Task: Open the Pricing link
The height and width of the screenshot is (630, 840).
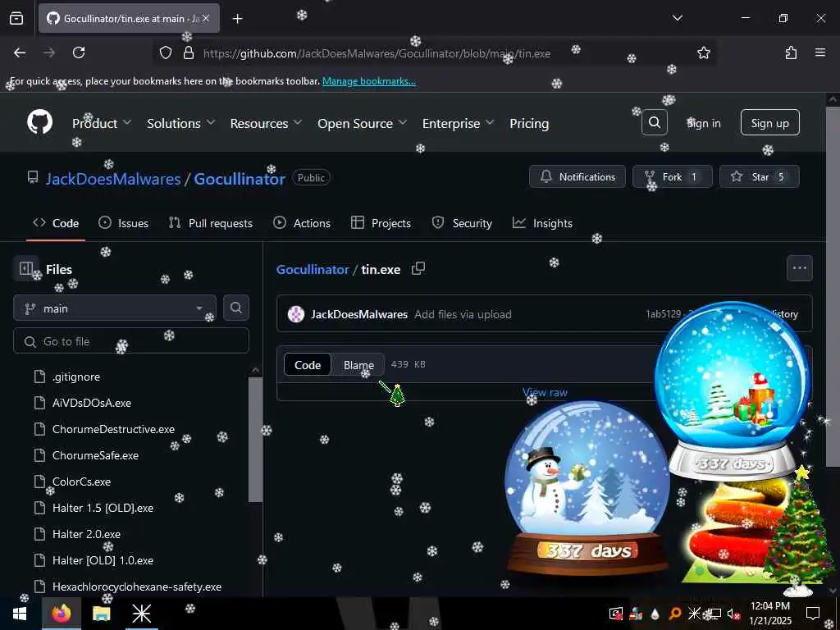Action: [x=529, y=123]
